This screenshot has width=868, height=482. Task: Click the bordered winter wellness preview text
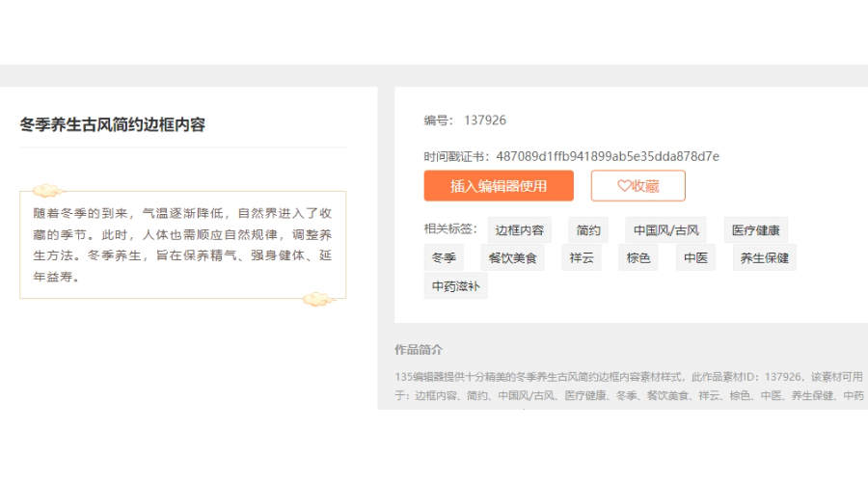click(x=182, y=245)
